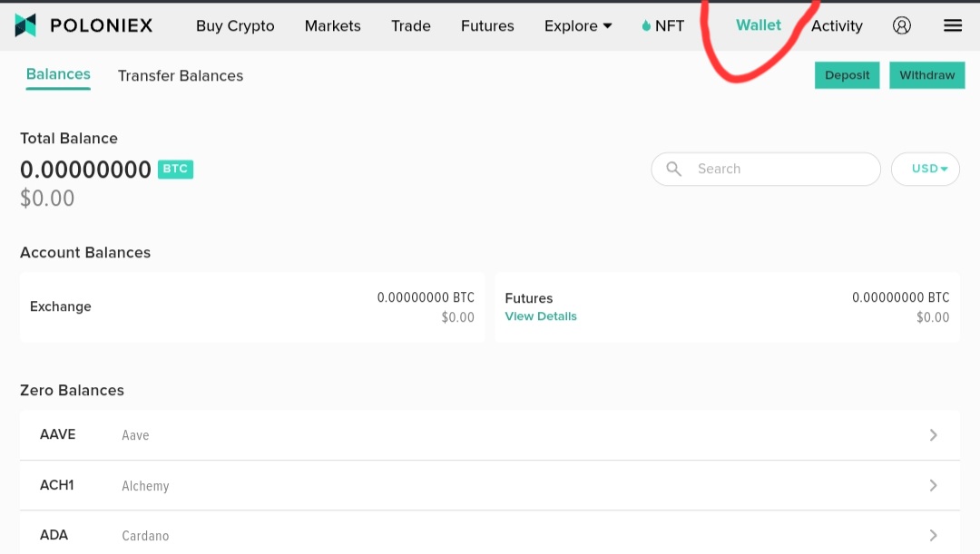Select the Balances tab
Image resolution: width=980 pixels, height=554 pixels.
tap(58, 74)
